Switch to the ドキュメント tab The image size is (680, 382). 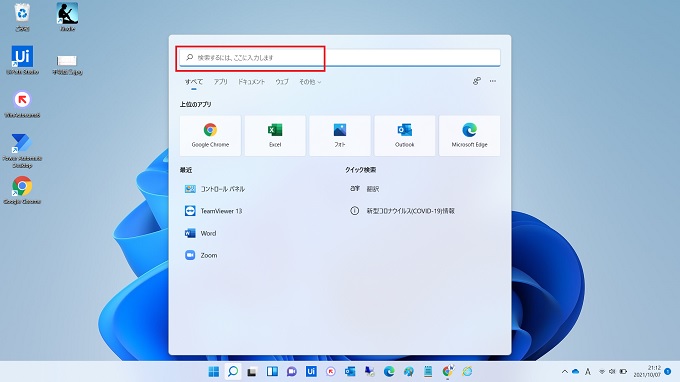point(251,82)
